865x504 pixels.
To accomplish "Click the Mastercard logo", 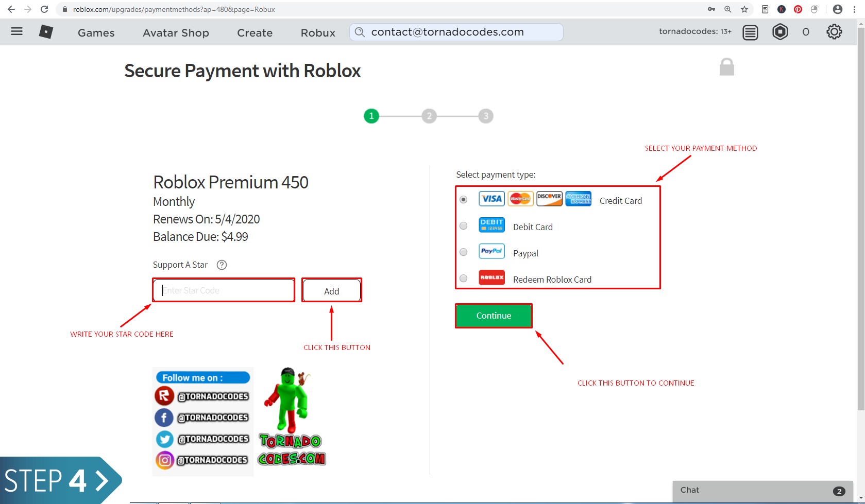I will [520, 199].
